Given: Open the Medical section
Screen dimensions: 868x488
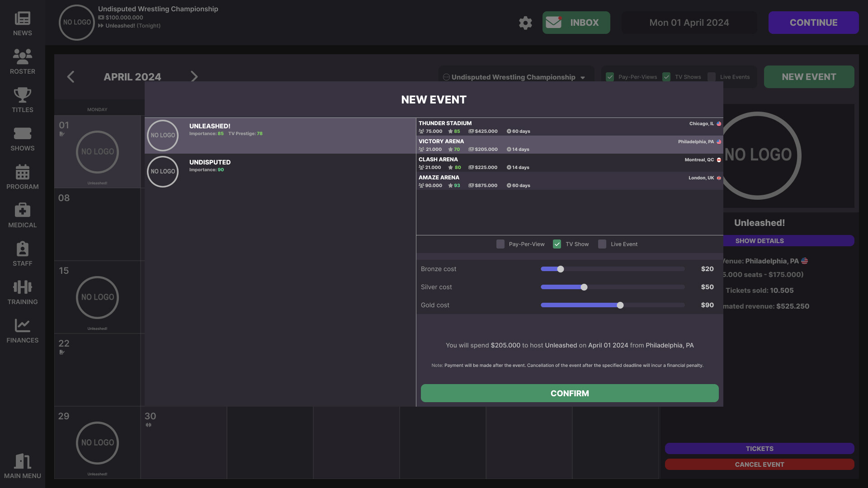Looking at the screenshot, I should coord(22,215).
